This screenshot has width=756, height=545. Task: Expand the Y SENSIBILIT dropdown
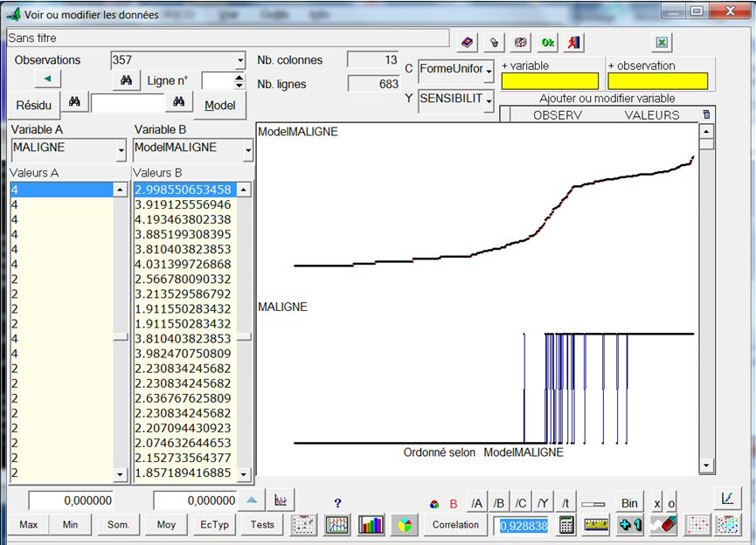click(489, 101)
